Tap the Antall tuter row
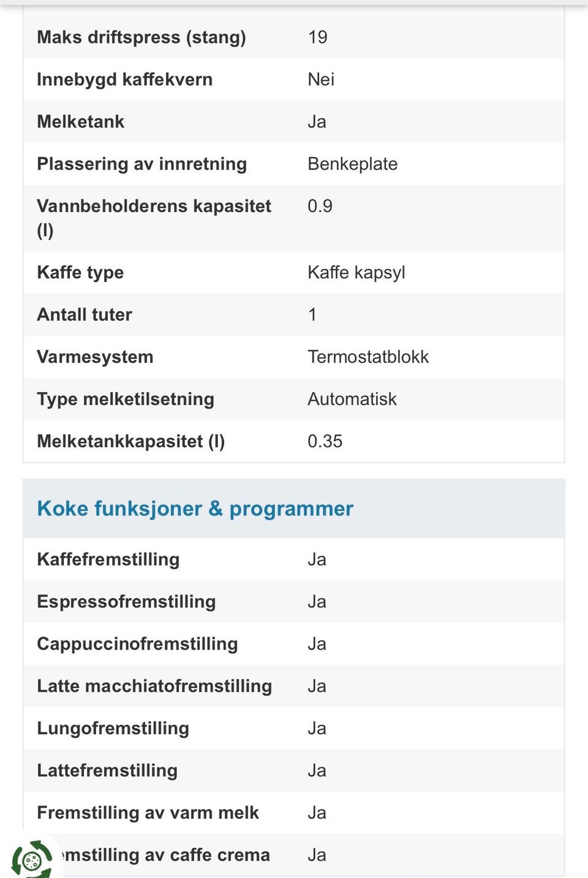 coord(294,315)
